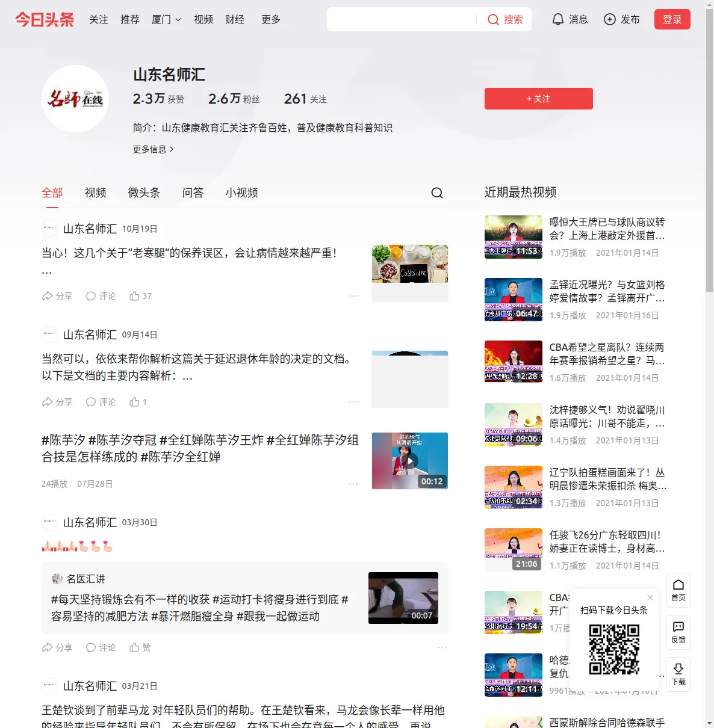Open the 今日头条 logo home link
This screenshot has width=714, height=728.
pyautogui.click(x=45, y=19)
